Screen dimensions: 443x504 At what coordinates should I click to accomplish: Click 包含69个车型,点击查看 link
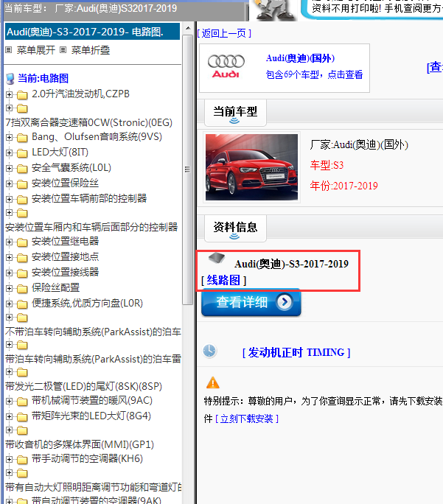314,74
